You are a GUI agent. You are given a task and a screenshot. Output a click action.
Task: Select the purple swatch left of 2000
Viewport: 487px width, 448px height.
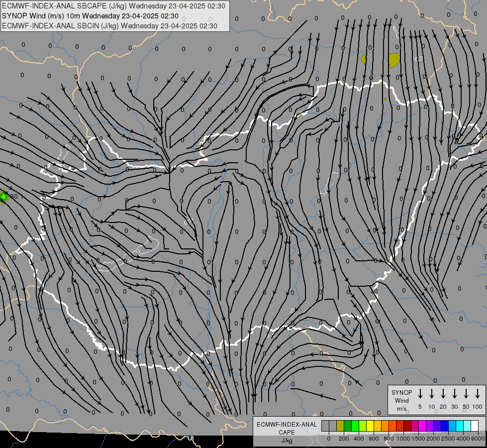click(430, 426)
